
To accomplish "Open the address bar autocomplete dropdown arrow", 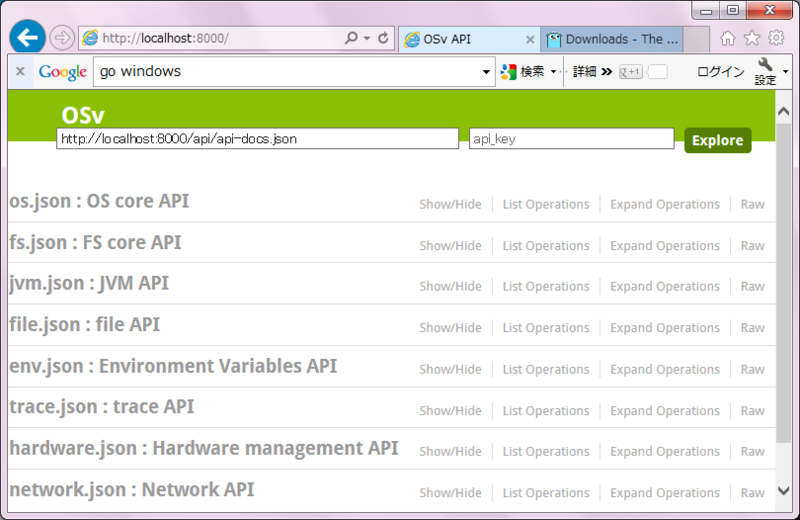I will [x=367, y=38].
